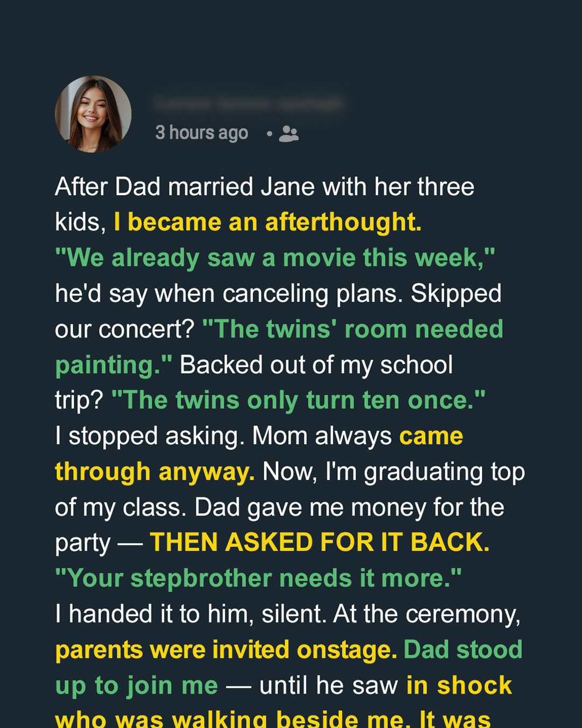
Task: Click yellow "through anyway." text
Action: tap(155, 472)
